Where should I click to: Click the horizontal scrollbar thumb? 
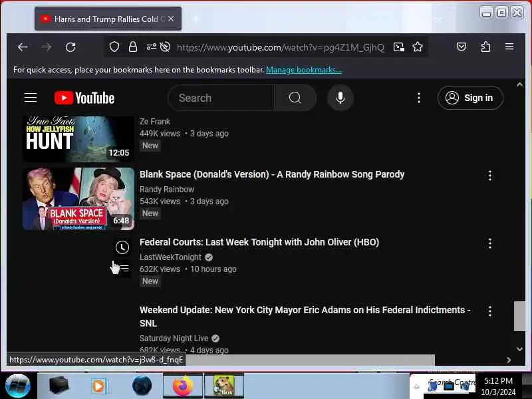pos(310,360)
